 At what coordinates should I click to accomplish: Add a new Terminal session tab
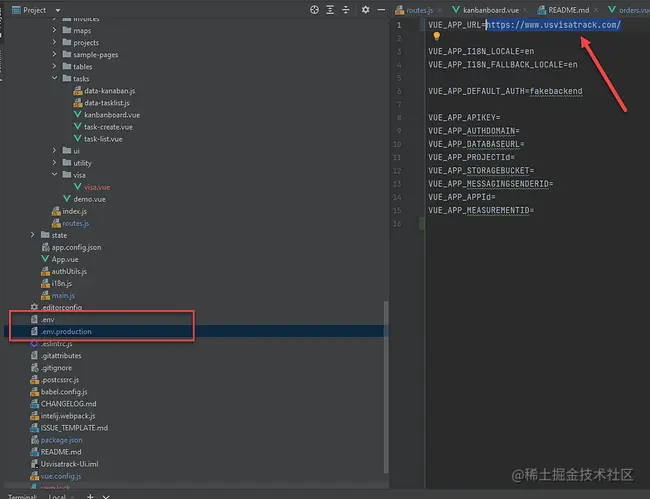pos(90,496)
